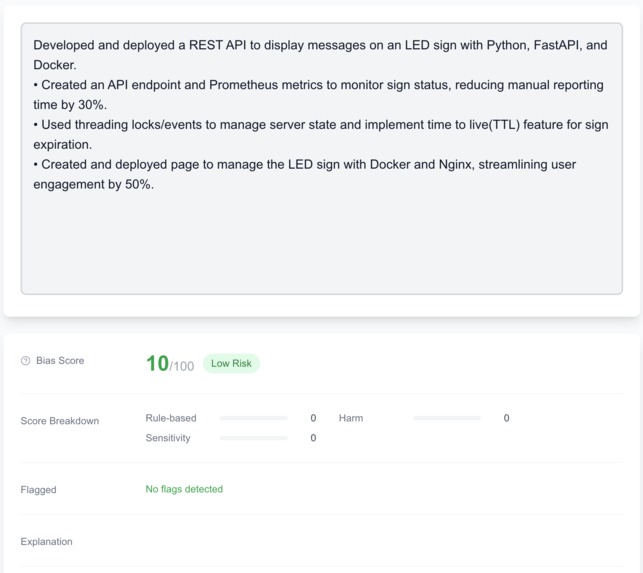The width and height of the screenshot is (643, 573).
Task: Click the 'Bias Score' label
Action: pos(60,361)
